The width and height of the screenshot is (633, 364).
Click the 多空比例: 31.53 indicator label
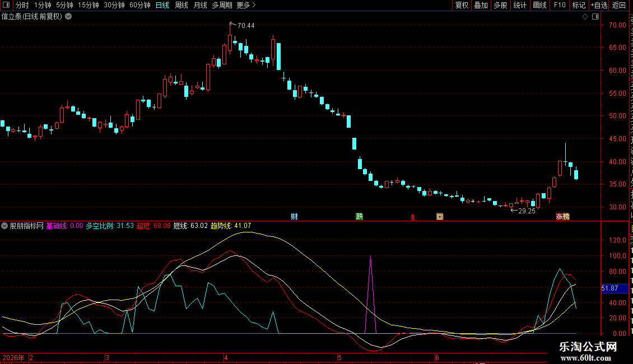coord(109,226)
